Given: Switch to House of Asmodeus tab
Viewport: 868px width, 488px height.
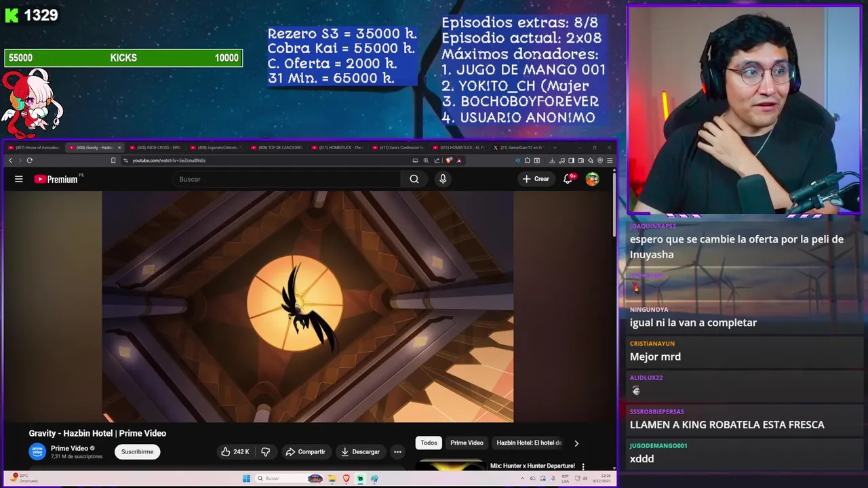Looking at the screenshot, I should 35,147.
